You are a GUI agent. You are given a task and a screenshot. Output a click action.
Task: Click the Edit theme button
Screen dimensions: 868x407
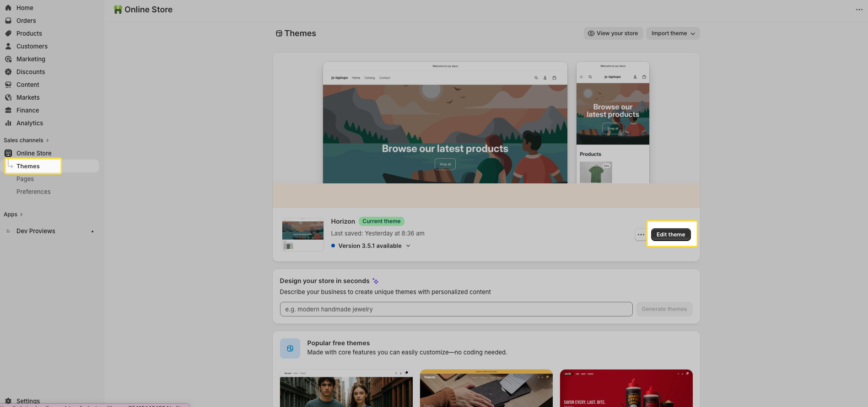(x=670, y=235)
